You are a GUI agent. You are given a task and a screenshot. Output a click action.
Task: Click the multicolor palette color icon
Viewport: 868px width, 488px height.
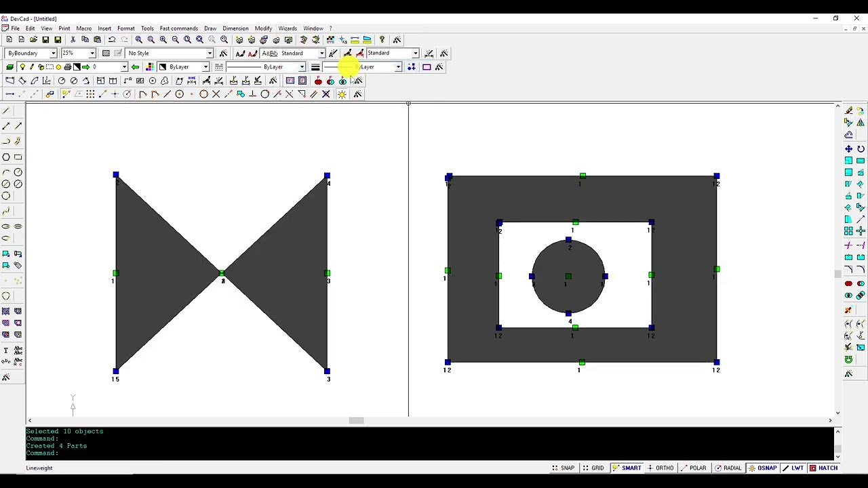[149, 67]
